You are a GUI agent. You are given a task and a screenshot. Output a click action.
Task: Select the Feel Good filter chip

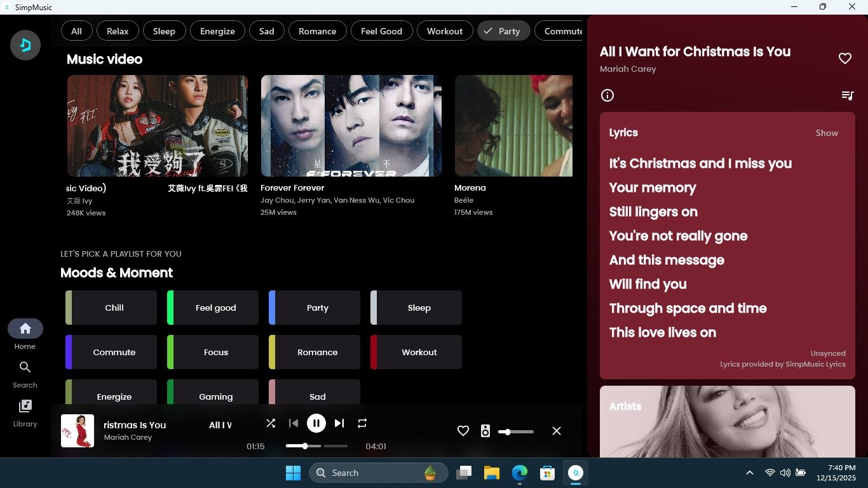coord(381,31)
